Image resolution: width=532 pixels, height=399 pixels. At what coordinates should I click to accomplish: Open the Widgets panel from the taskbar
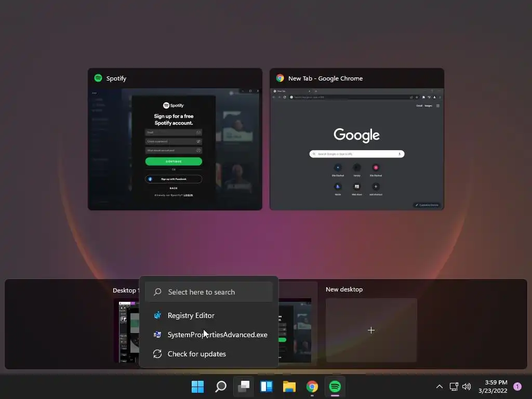(267, 387)
